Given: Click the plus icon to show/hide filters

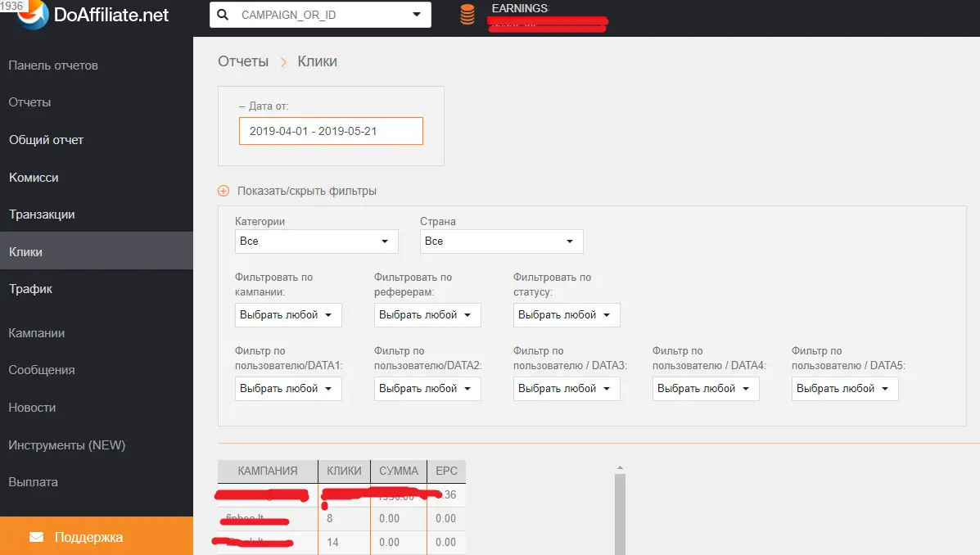Looking at the screenshot, I should point(224,191).
